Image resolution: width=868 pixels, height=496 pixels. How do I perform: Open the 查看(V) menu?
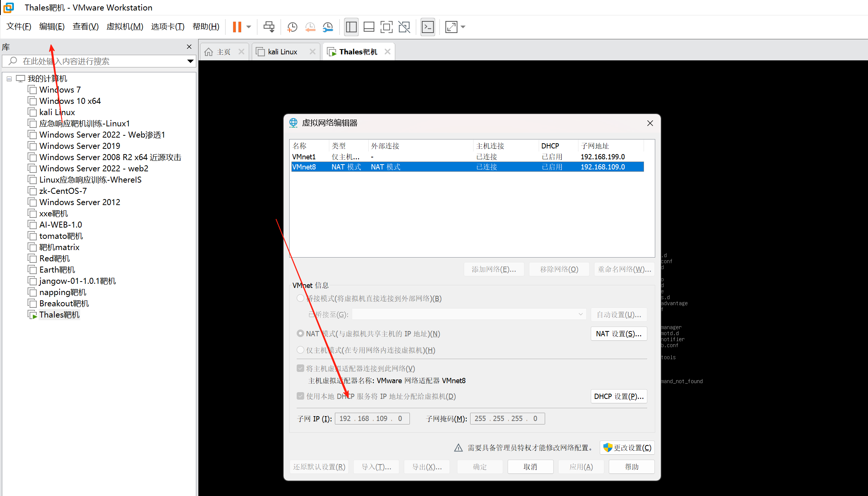point(85,27)
